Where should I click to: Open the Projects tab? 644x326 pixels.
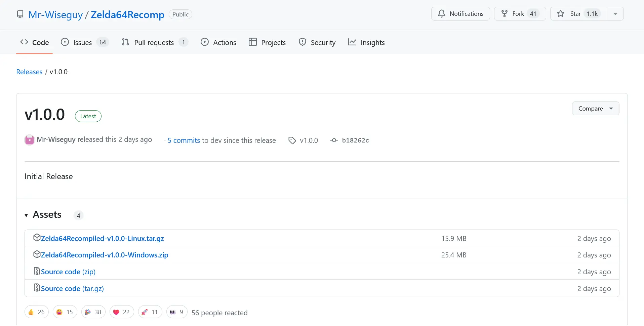(267, 42)
